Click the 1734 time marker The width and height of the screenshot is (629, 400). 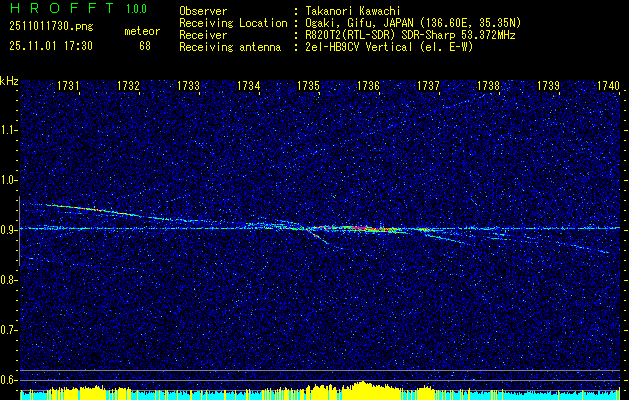(x=248, y=85)
